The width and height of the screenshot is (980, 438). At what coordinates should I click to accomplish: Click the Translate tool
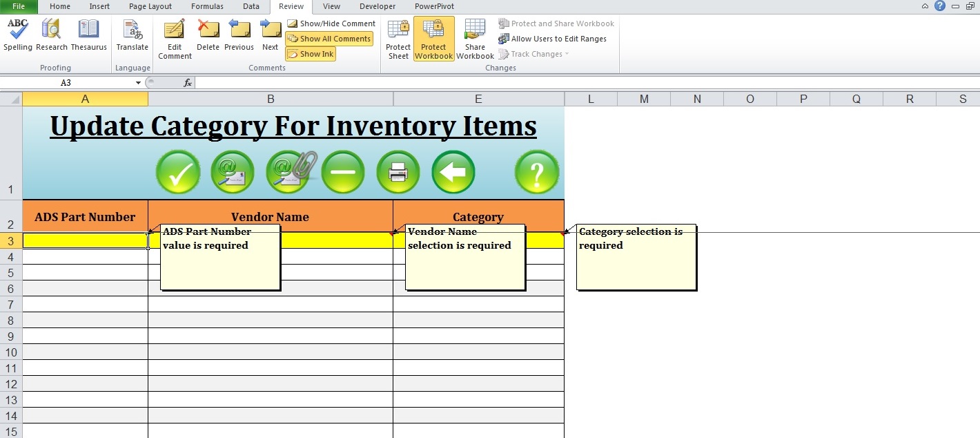[x=133, y=35]
